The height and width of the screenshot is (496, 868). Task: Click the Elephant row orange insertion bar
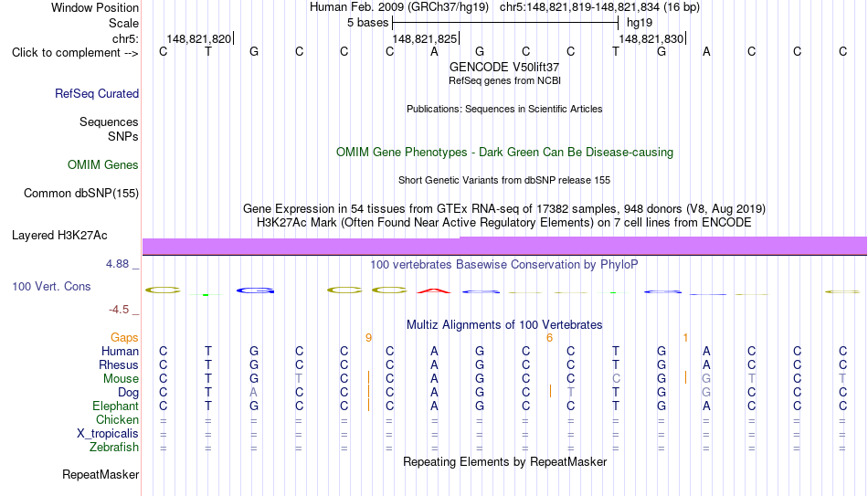click(x=369, y=406)
